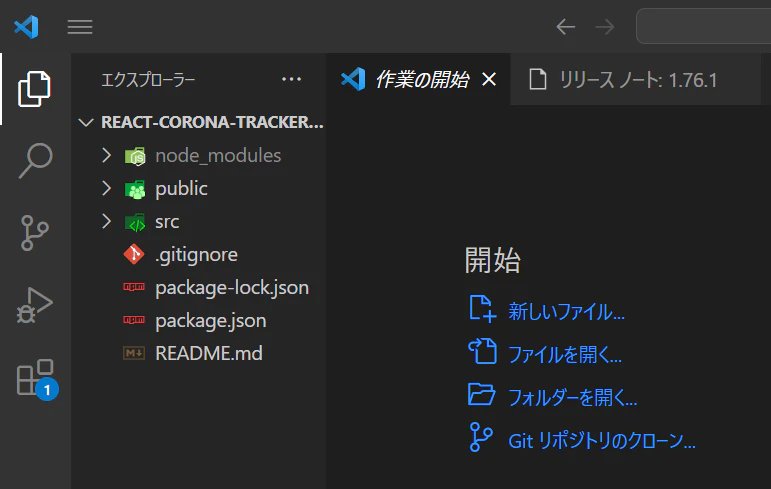Go forward with the right arrow
The image size is (771, 489).
click(605, 27)
